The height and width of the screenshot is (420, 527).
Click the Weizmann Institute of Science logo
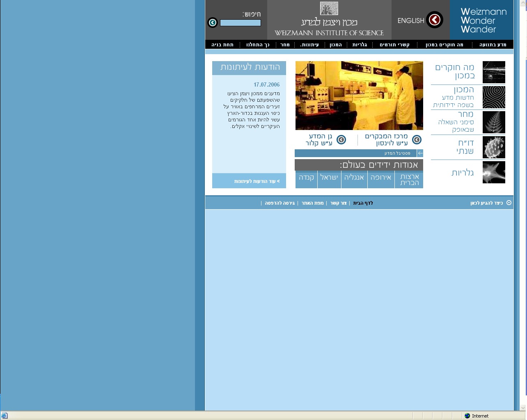point(329,20)
